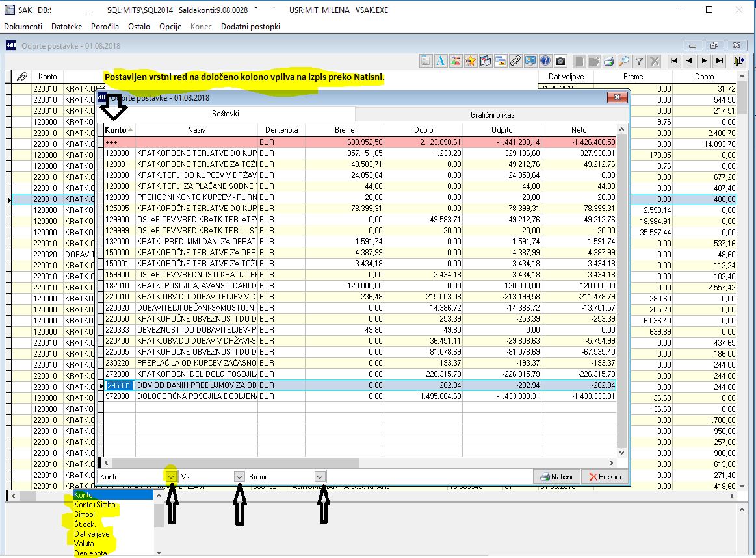This screenshot has width=756, height=558.
Task: Open the Datoteke menu
Action: (x=66, y=27)
